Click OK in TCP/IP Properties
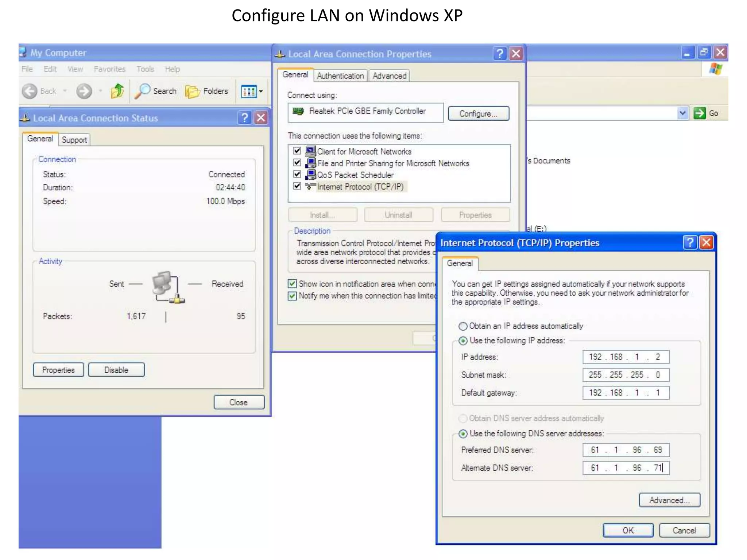747x560 pixels. 628,530
